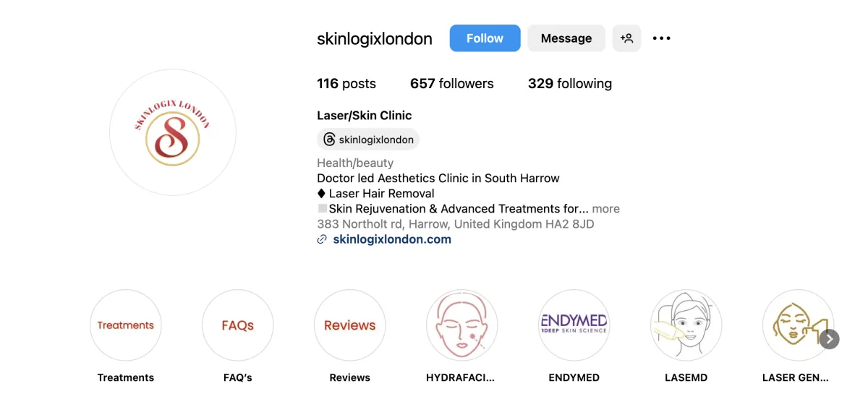The image size is (868, 407).
Task: Open the 383 Northolt rd address
Action: click(456, 224)
